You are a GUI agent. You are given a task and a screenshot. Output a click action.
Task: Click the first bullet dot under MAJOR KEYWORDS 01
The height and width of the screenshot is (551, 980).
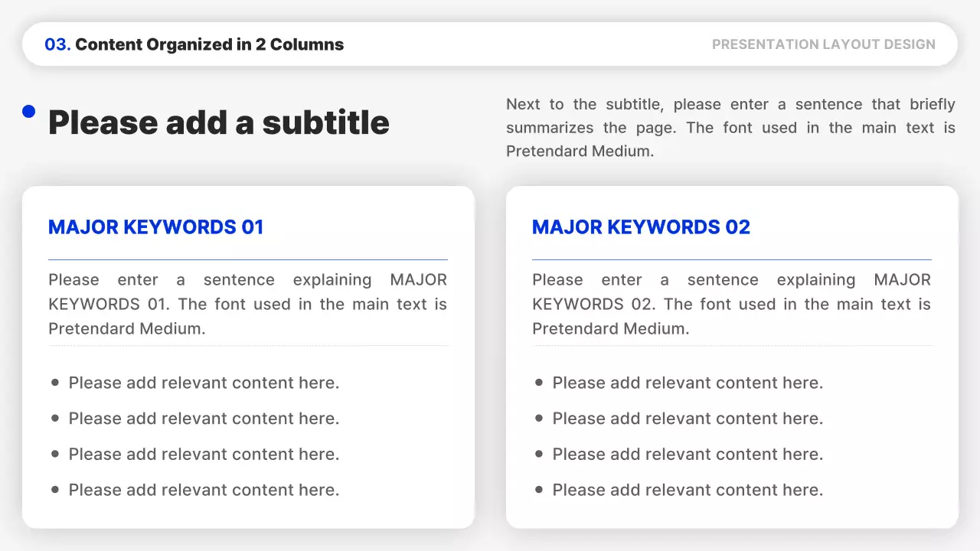54,382
